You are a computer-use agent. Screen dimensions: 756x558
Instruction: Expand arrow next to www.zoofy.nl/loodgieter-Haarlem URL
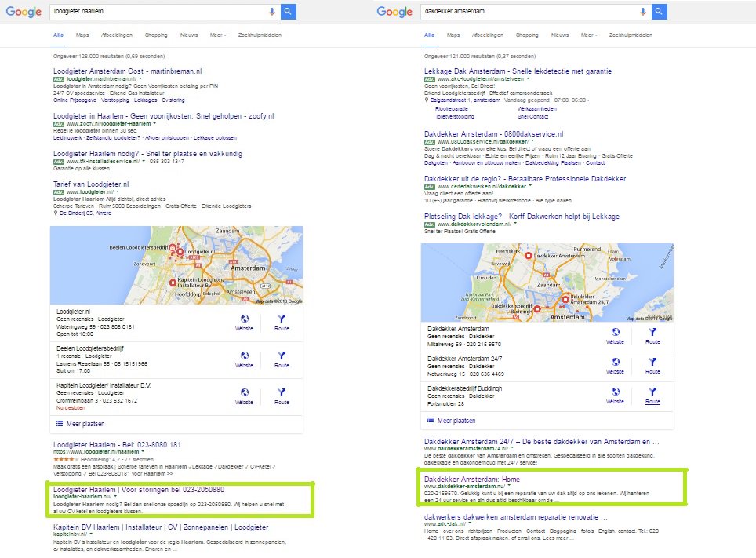(x=154, y=123)
